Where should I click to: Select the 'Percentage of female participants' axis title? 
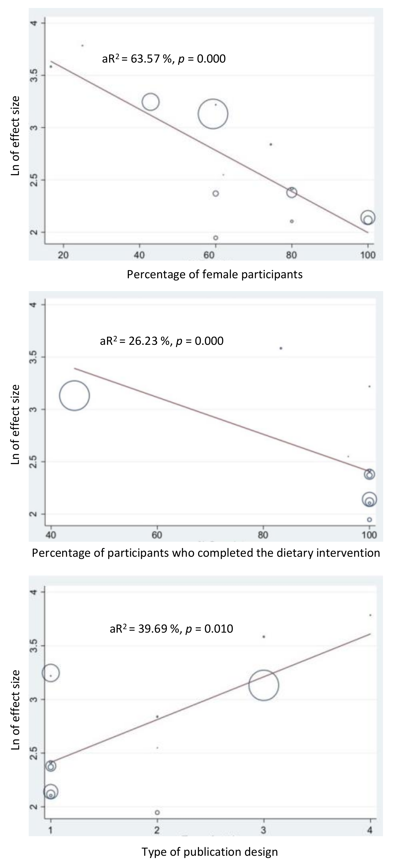coord(215,274)
